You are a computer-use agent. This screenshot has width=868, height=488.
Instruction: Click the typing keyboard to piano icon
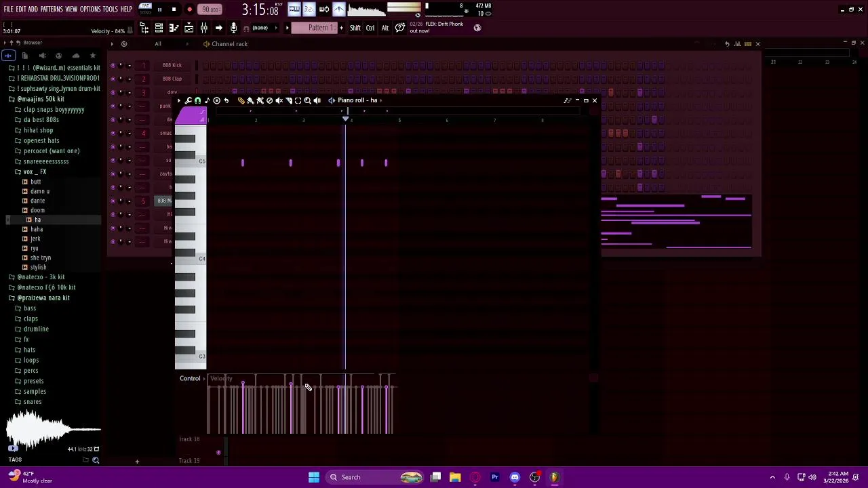point(294,9)
